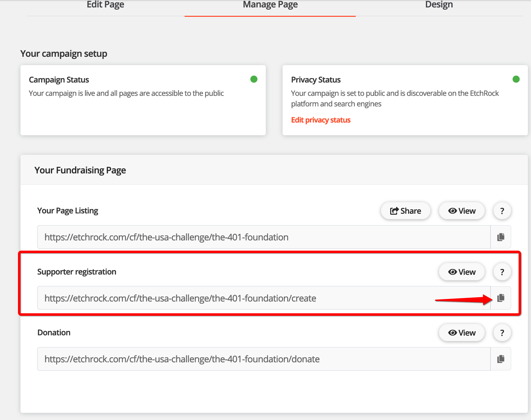531x420 pixels.
Task: Click the Your Fundraising Page header
Action: (80, 170)
